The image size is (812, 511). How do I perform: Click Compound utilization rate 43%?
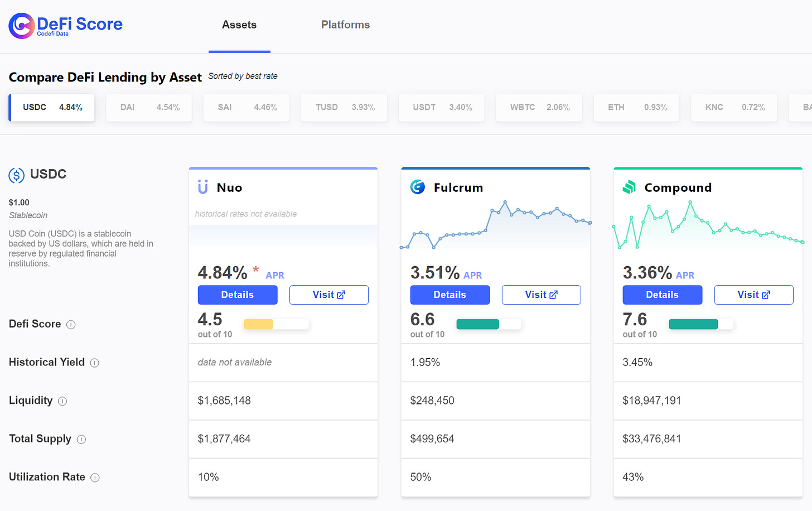click(x=633, y=477)
